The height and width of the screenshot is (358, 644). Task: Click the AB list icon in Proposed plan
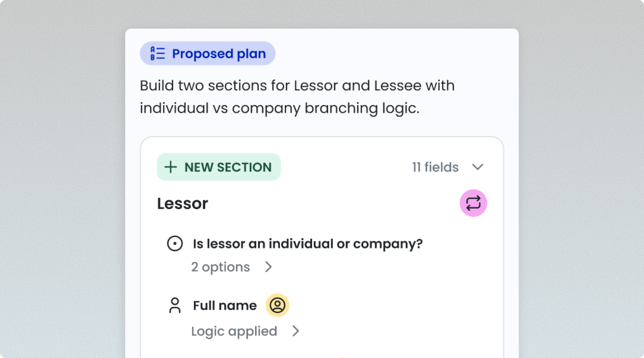coord(157,53)
